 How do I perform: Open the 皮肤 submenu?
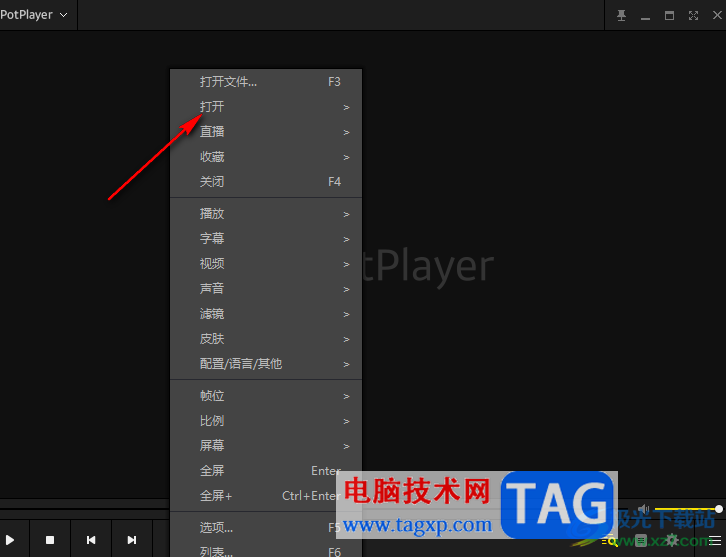266,339
